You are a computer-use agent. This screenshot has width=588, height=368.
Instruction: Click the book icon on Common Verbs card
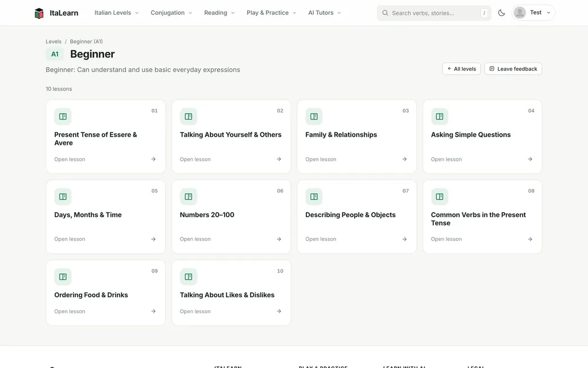pyautogui.click(x=439, y=197)
